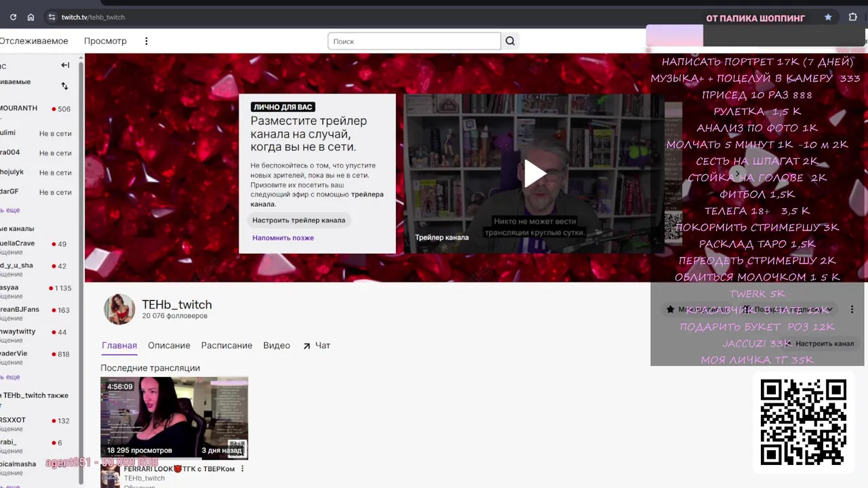Open RSXXOT channel with 132 viewers
This screenshot has height=488, width=868.
click(37, 424)
